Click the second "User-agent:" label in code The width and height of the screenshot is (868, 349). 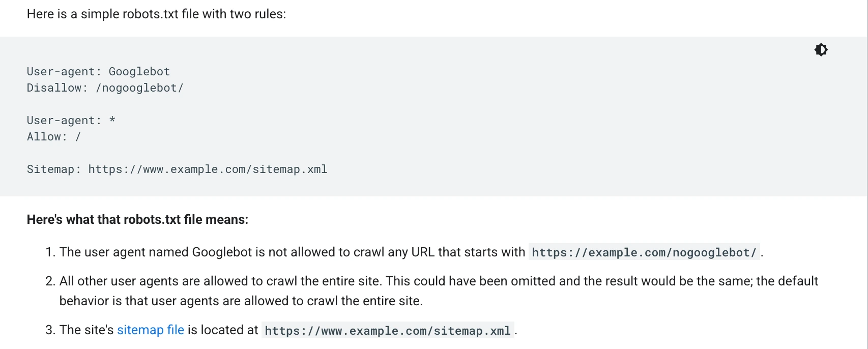(64, 121)
